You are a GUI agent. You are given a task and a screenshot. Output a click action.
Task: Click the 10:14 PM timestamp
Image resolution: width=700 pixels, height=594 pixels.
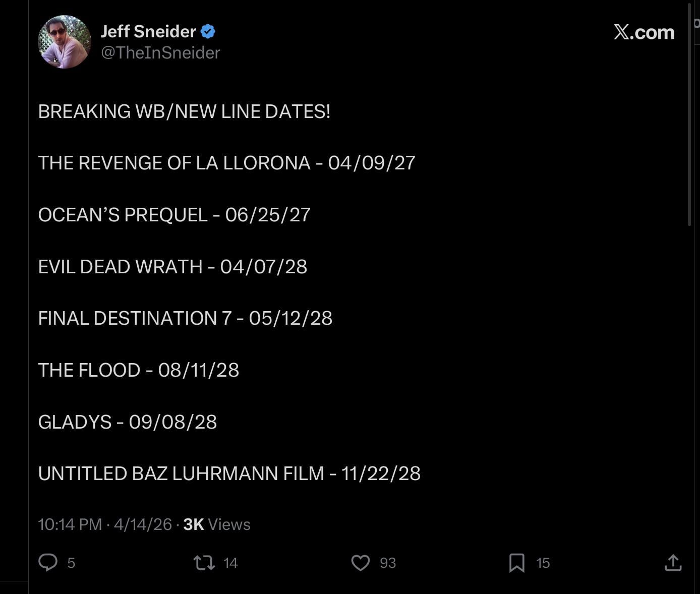coord(70,524)
